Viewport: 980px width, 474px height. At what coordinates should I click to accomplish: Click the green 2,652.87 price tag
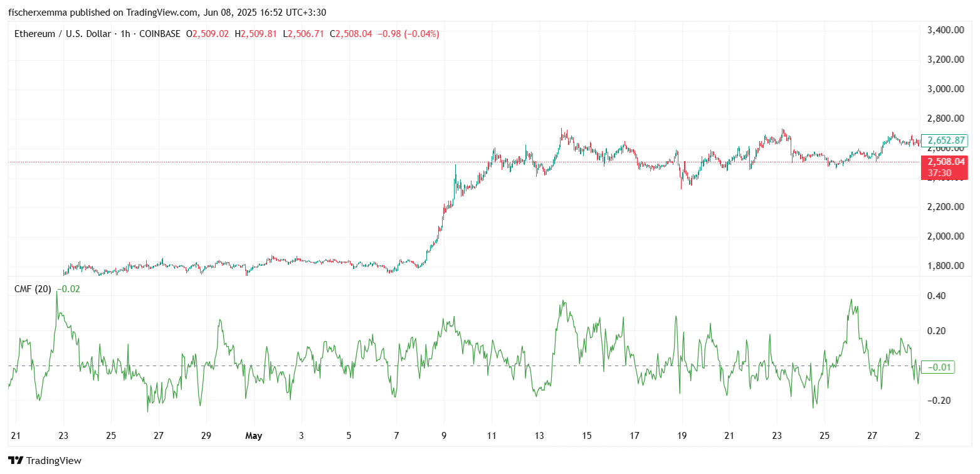pyautogui.click(x=943, y=140)
